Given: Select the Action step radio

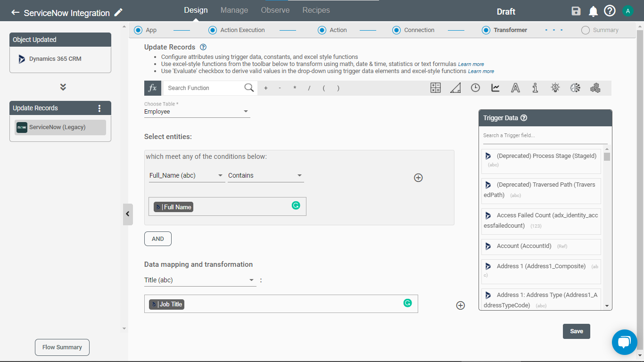Looking at the screenshot, I should 322,30.
